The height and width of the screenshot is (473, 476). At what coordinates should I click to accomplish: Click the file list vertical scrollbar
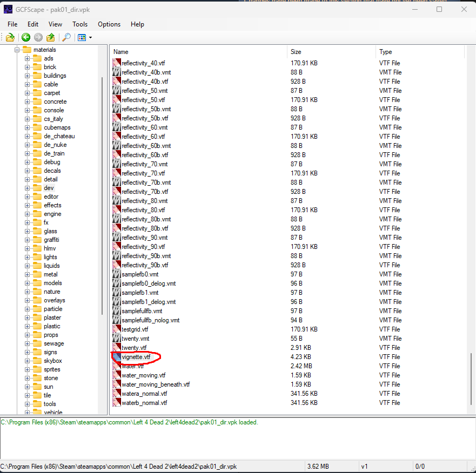tap(471, 379)
